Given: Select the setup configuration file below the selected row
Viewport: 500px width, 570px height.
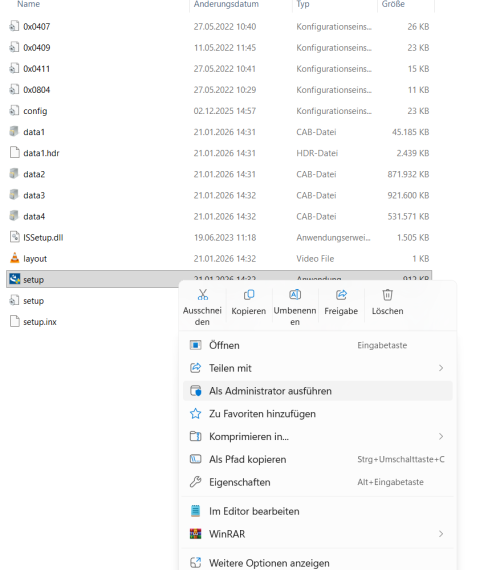Looking at the screenshot, I should tap(33, 301).
